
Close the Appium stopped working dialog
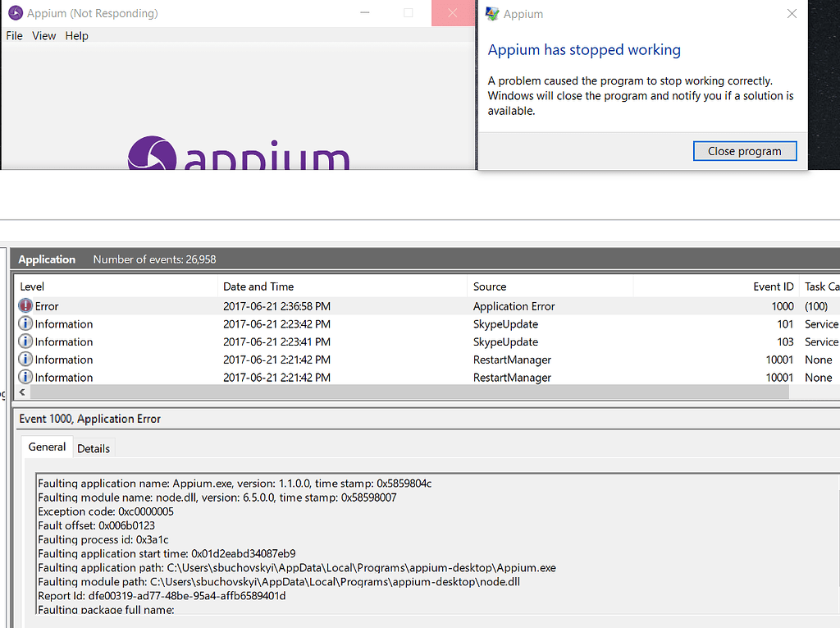pyautogui.click(x=792, y=13)
